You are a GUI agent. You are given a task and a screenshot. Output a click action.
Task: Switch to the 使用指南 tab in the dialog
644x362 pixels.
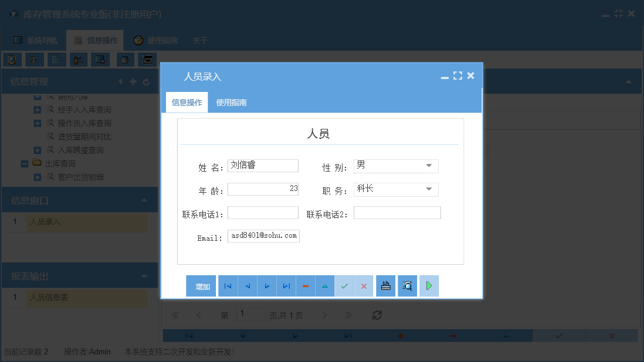(x=231, y=102)
